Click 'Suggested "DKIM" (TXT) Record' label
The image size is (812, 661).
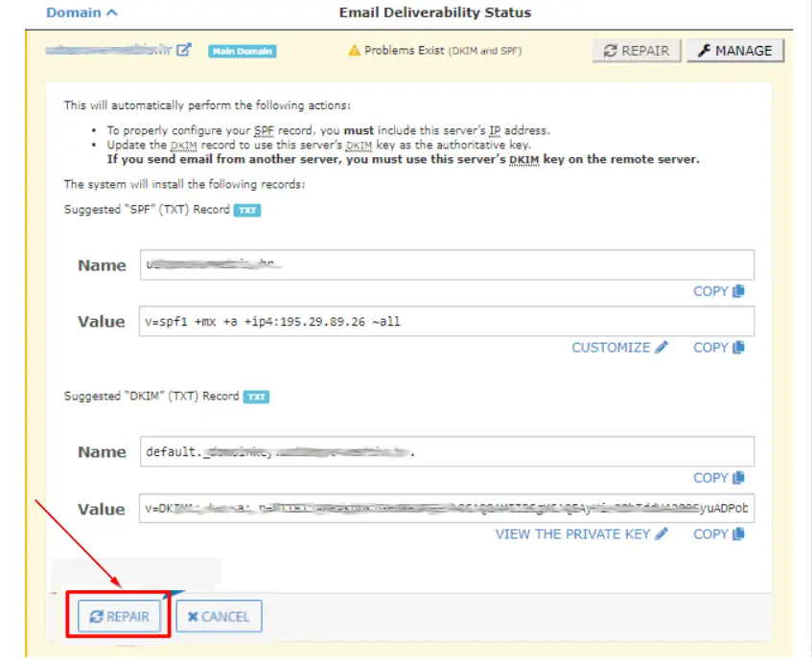[x=151, y=397]
